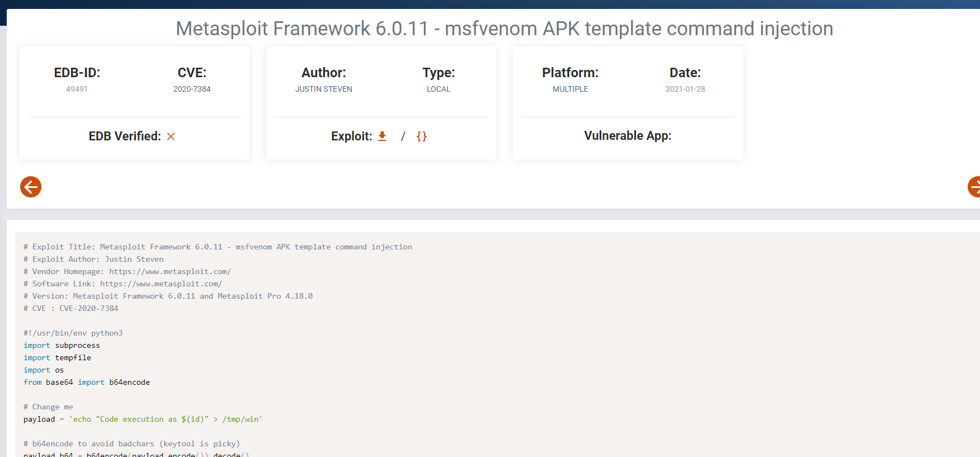Open author JUSTIN STEVEN link

[324, 89]
